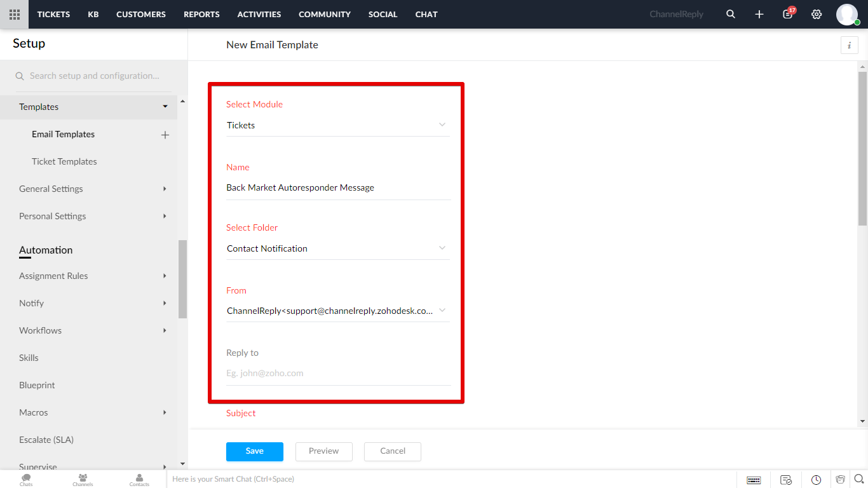Open the user profile avatar
Screen dimensions: 868x488
[x=847, y=14]
